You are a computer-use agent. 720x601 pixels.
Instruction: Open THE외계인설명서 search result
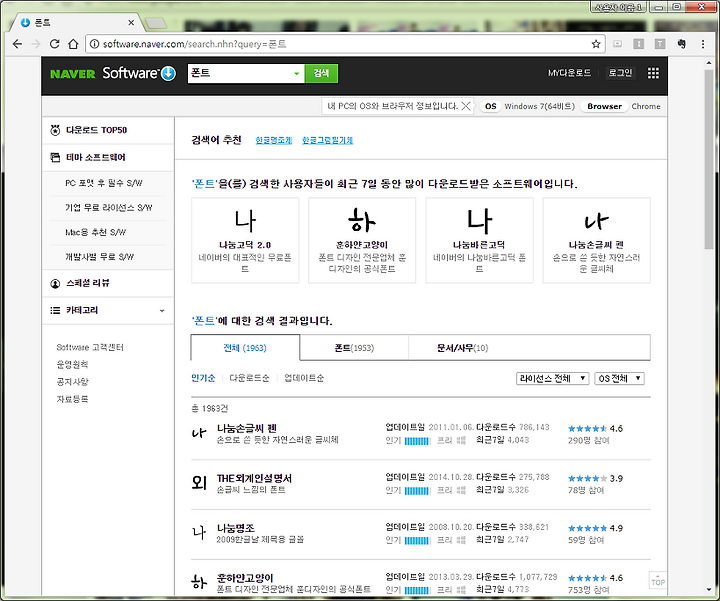[x=254, y=478]
